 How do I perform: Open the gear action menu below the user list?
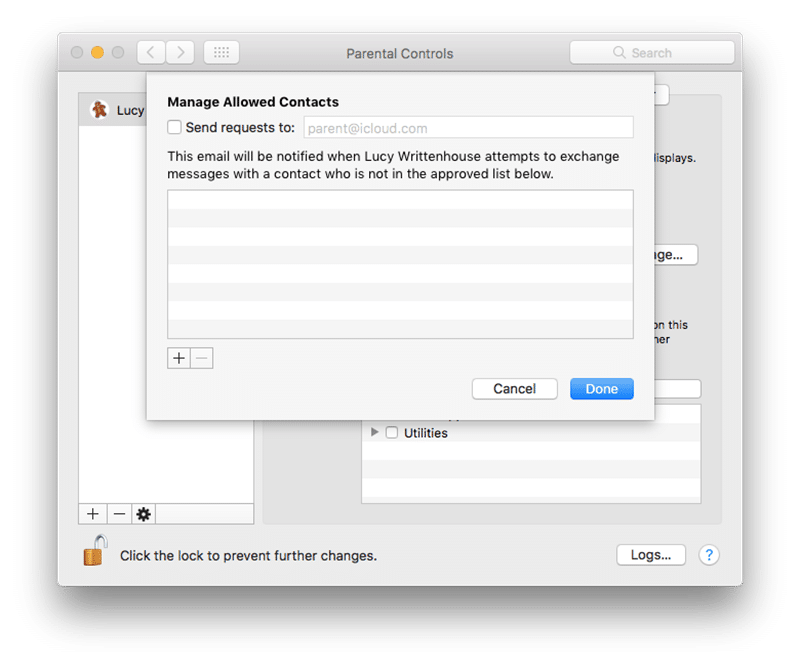[x=143, y=514]
